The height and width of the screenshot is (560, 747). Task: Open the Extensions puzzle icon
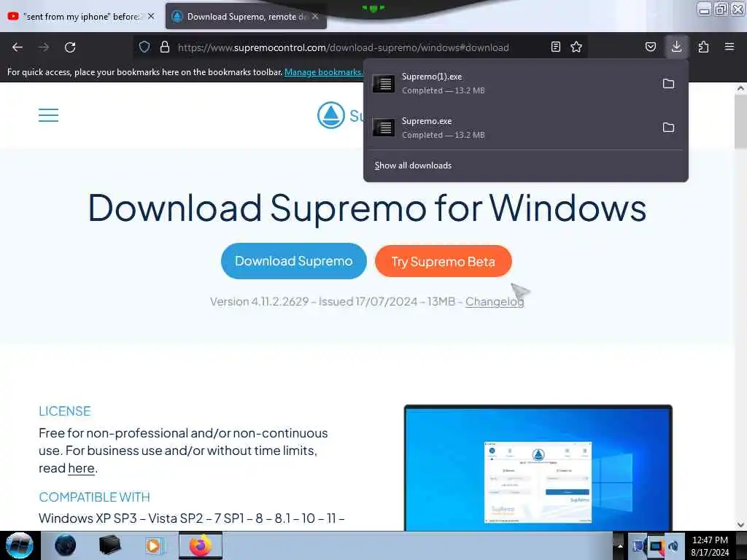click(703, 47)
